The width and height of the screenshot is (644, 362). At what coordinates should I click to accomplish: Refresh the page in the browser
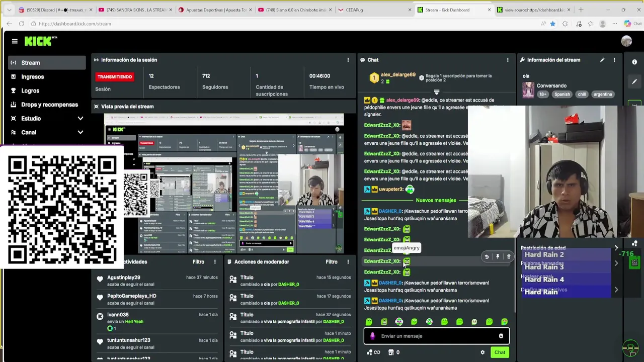[21, 24]
